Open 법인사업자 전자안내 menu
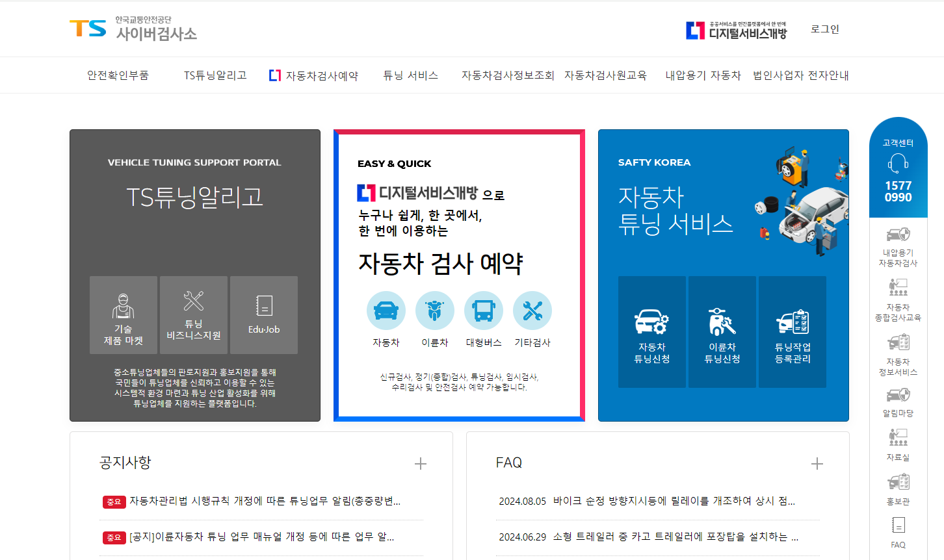This screenshot has height=560, width=944. (801, 75)
